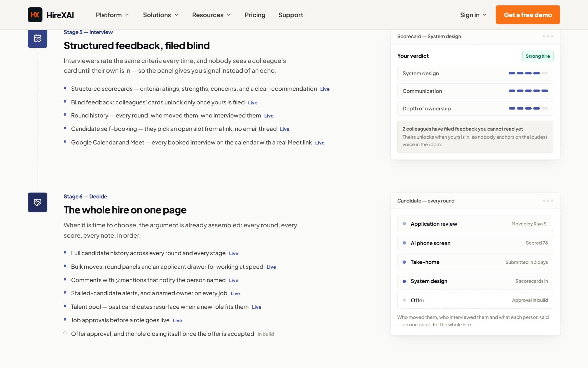This screenshot has width=588, height=368.
Task: Click Moved by Riya S. text
Action: click(x=529, y=224)
